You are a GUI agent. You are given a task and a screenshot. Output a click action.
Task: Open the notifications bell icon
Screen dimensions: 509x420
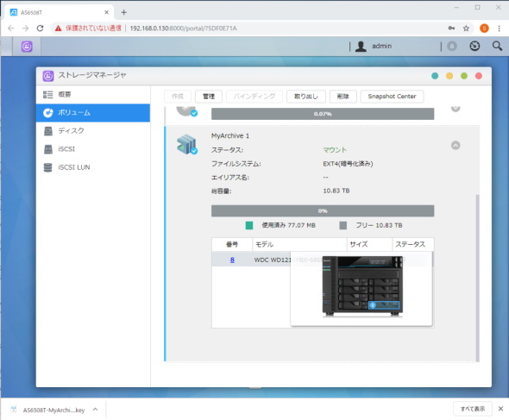[452, 46]
